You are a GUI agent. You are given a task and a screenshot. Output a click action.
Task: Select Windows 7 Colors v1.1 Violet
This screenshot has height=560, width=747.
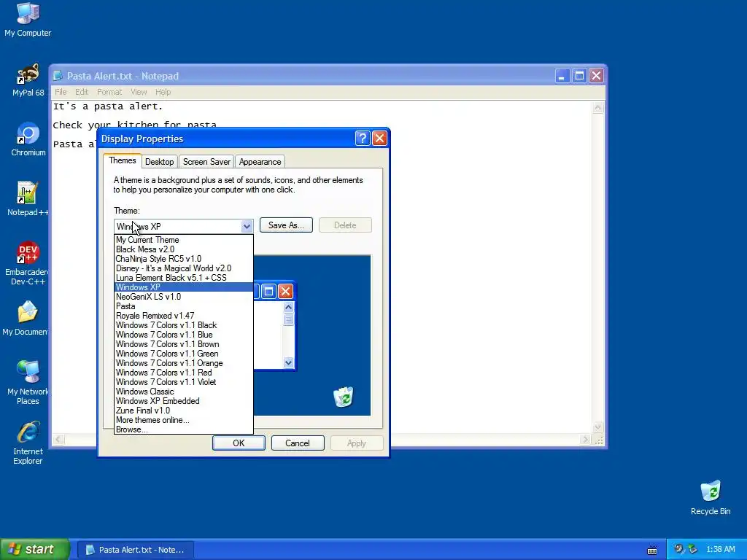coord(184,382)
